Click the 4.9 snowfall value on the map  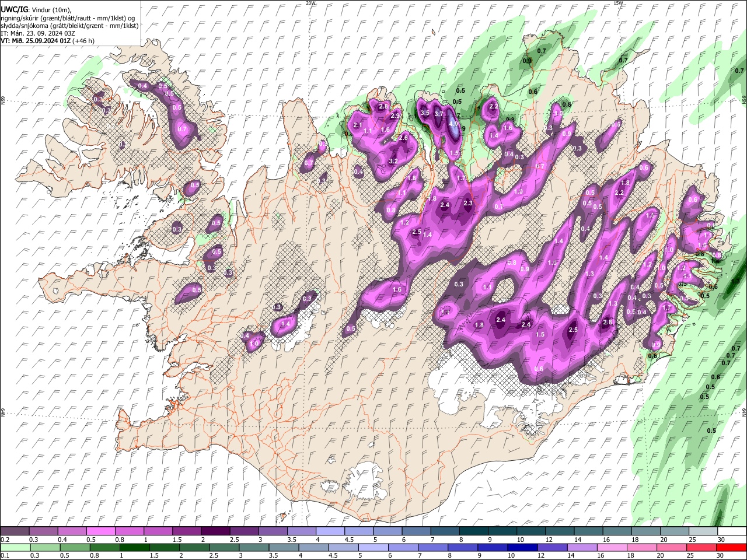pos(453,124)
